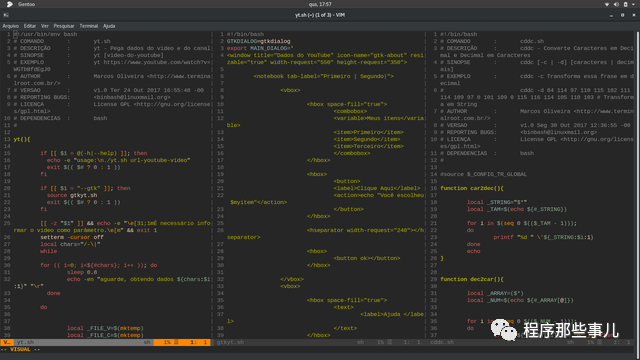Click the window title 'yt.sh (~) (1 of 3) - VIM'
The height and width of the screenshot is (360, 640).
coord(320,15)
